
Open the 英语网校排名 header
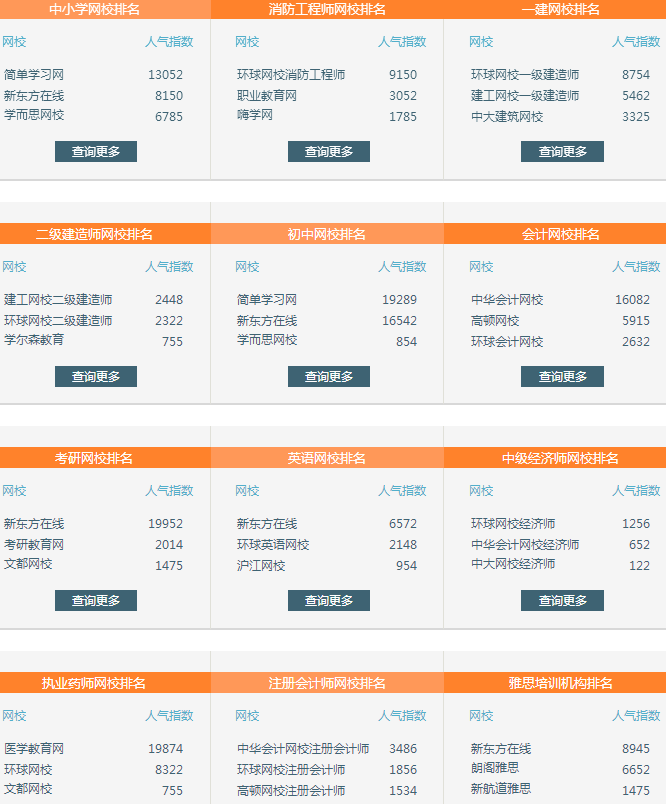click(327, 458)
